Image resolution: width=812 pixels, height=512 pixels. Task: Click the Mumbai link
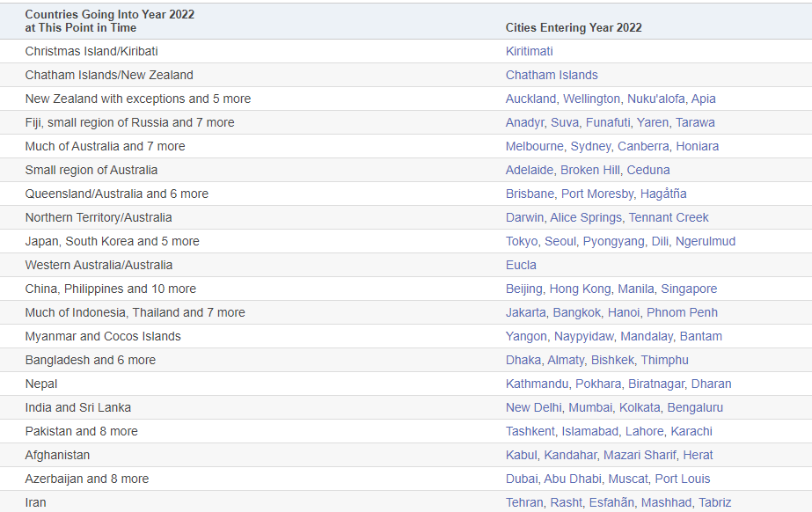590,407
